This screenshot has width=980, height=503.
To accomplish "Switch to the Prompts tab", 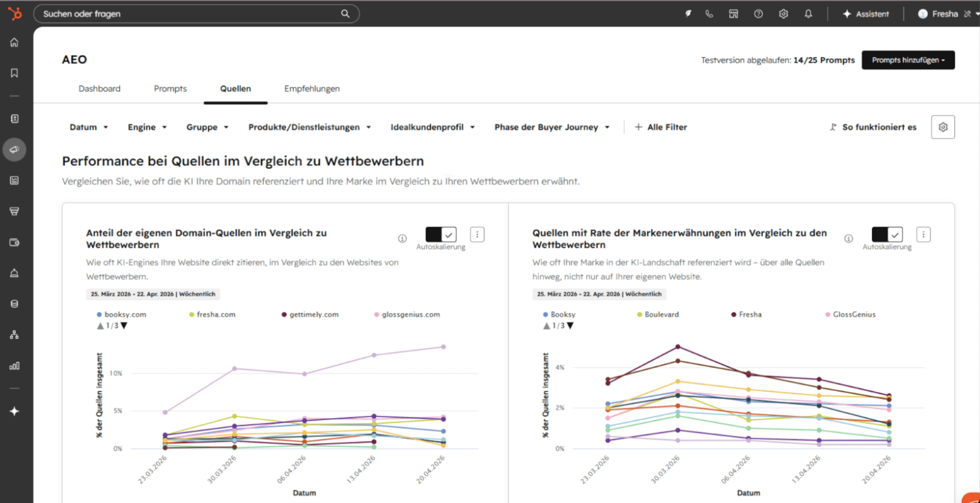I will pos(170,88).
